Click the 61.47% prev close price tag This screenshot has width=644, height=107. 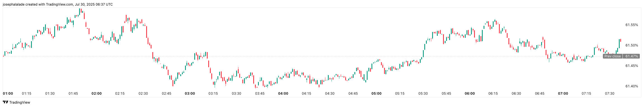click(632, 56)
